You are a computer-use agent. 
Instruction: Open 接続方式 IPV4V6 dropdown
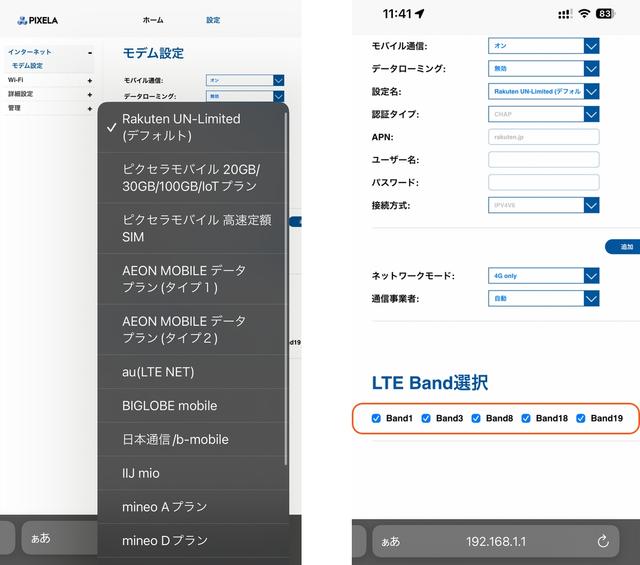pyautogui.click(x=543, y=205)
